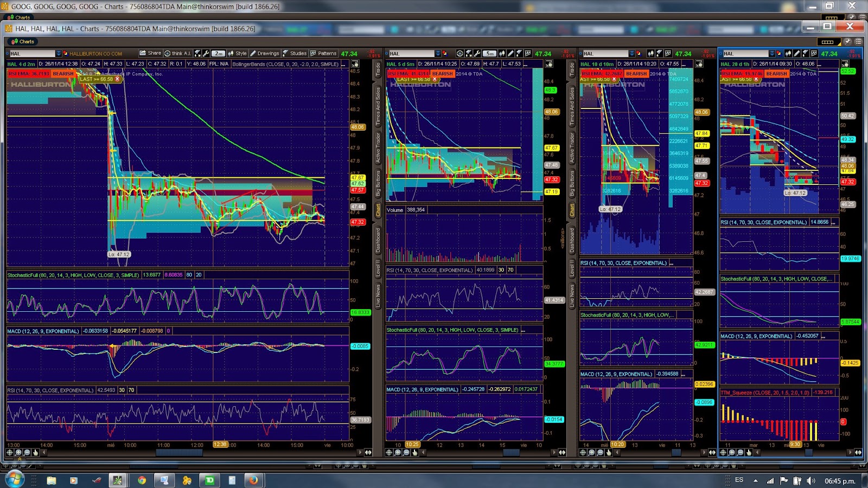Open symbol dropdown in 5m HAL chart
The image size is (868, 488).
click(438, 54)
